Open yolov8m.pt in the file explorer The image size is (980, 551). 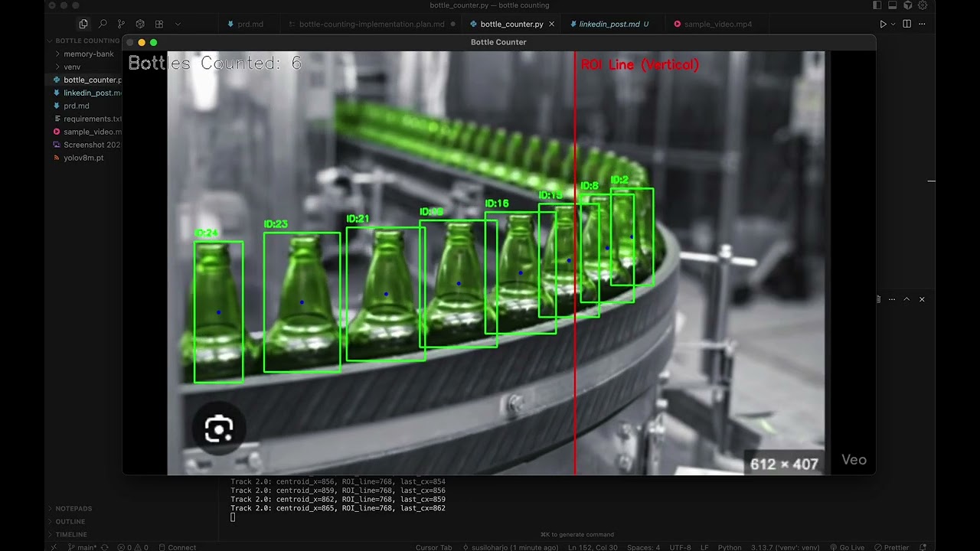pyautogui.click(x=83, y=158)
